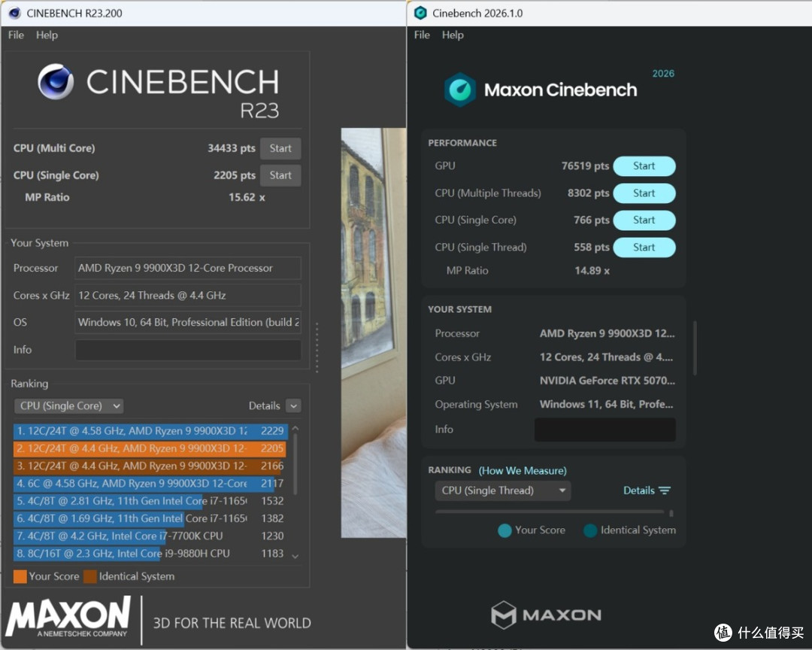Select ranking row 3 scoring 2166
The image size is (812, 650).
pyautogui.click(x=150, y=466)
